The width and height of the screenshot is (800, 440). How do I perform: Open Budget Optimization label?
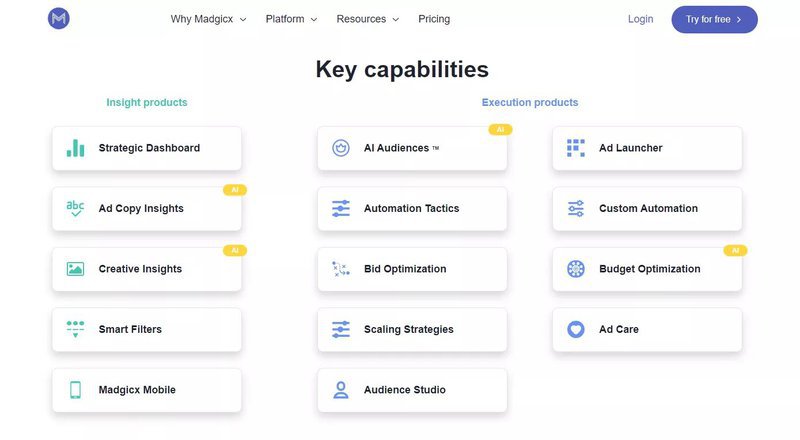[x=650, y=269]
